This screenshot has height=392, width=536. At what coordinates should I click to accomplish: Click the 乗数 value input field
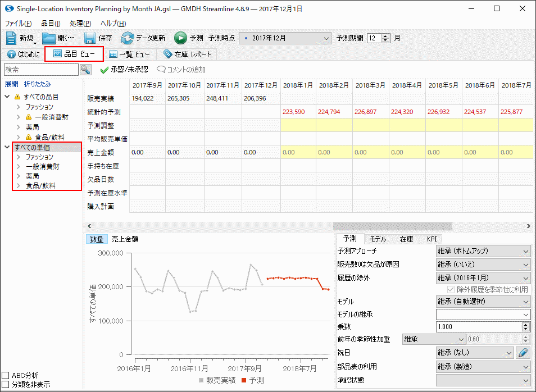tap(478, 326)
